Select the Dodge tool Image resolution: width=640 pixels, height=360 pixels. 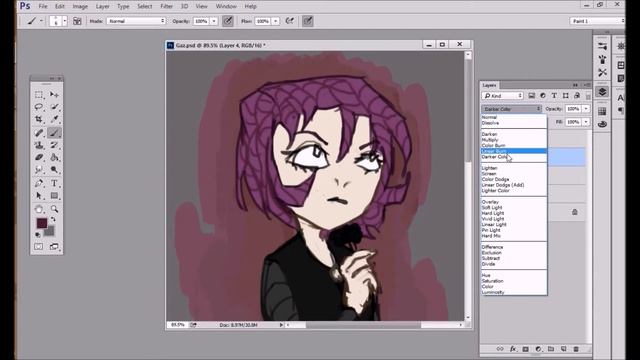(x=54, y=169)
